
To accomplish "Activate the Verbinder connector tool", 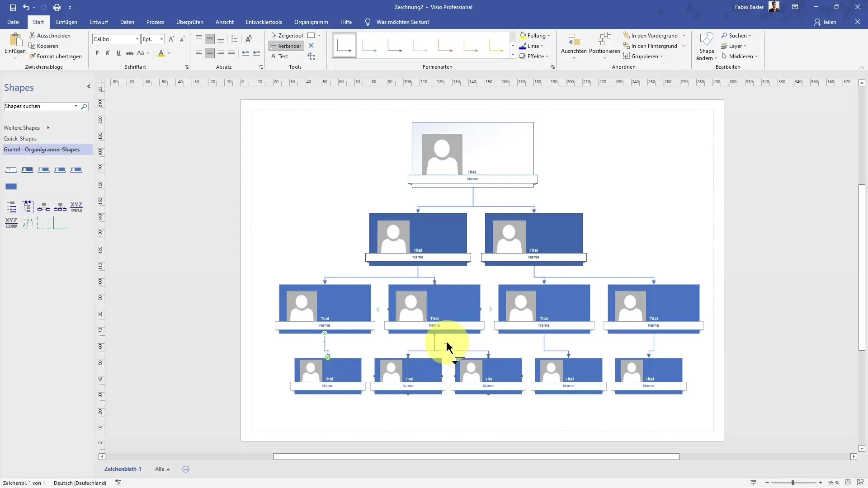I will pos(286,46).
